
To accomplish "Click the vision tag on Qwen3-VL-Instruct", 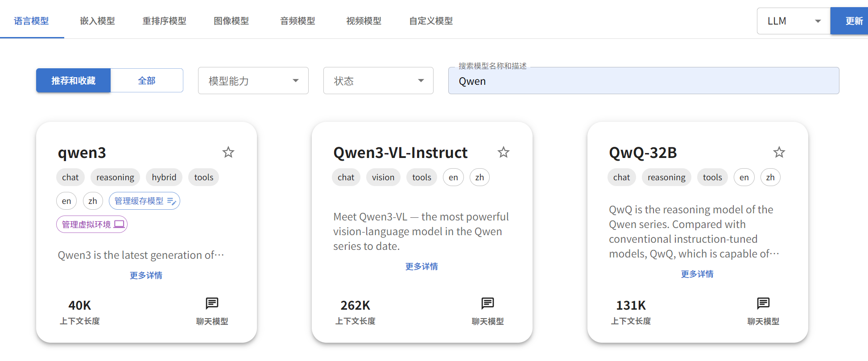I will pyautogui.click(x=383, y=177).
